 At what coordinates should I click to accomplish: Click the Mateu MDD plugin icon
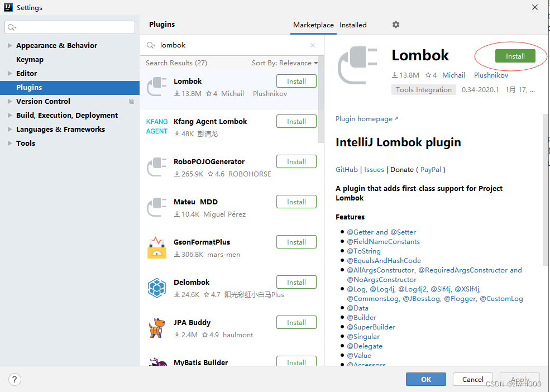tap(156, 207)
